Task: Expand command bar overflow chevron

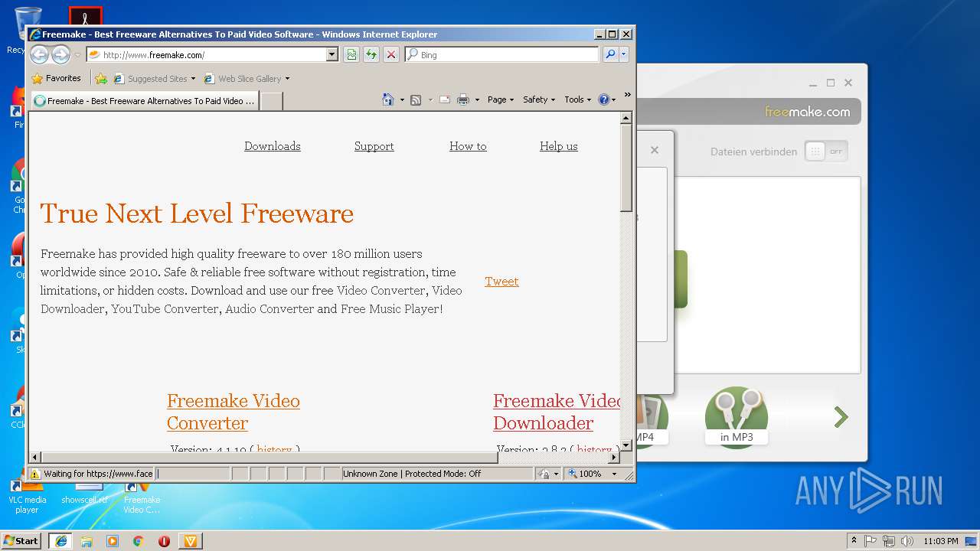Action: tap(627, 95)
